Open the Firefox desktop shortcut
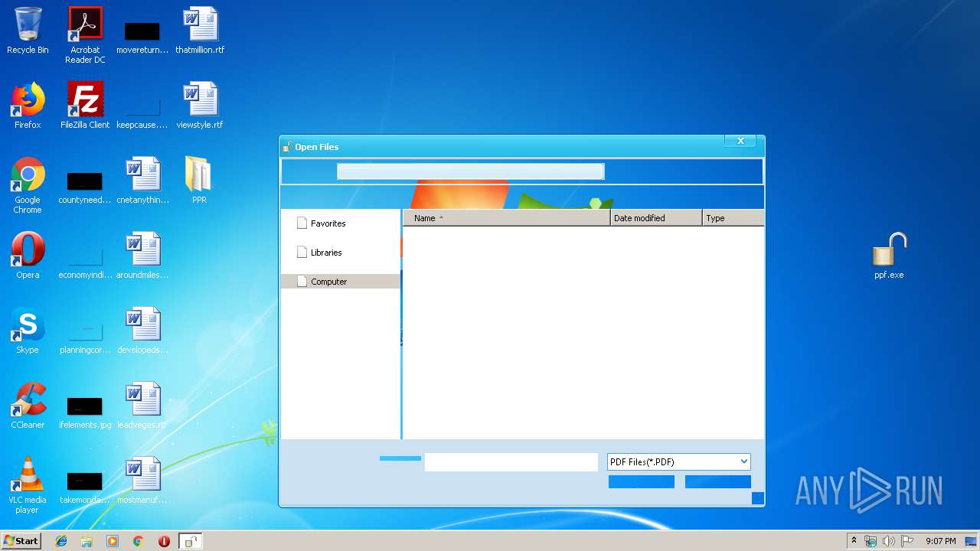Viewport: 980px width, 551px height. coord(28,106)
